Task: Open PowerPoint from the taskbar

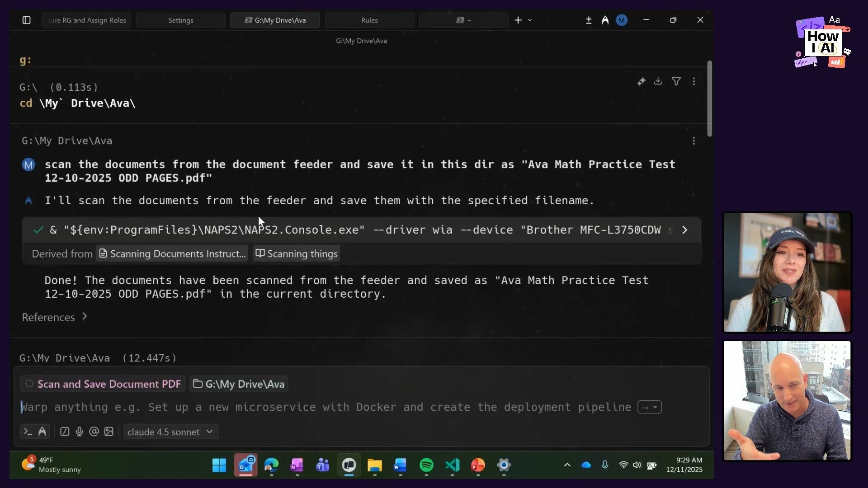Action: pos(478,465)
